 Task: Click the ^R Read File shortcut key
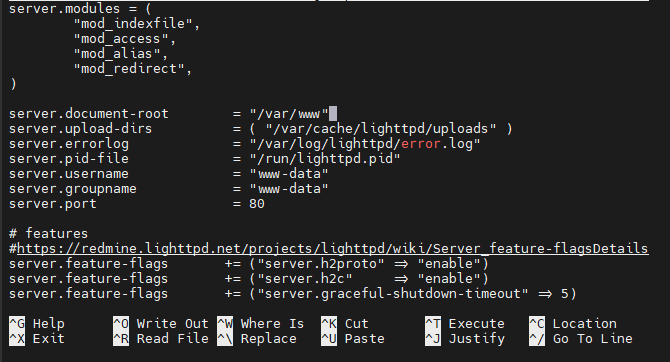(161, 338)
